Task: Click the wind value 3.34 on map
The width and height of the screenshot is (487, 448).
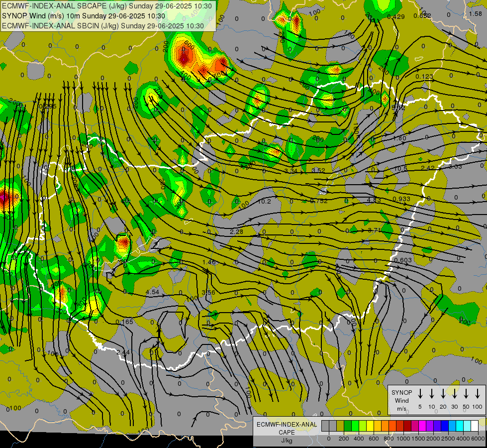Action: tap(291, 171)
